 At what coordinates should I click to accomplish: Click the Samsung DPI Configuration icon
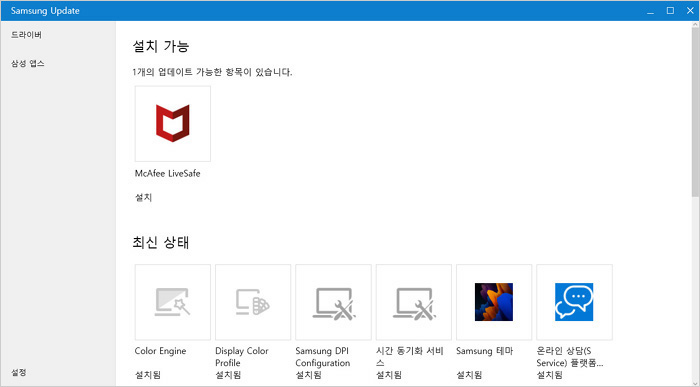coord(333,304)
